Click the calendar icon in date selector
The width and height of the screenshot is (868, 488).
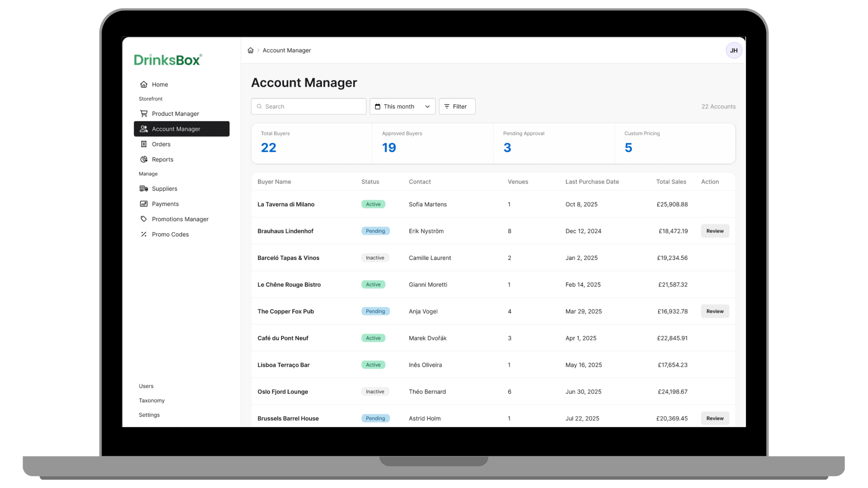(x=377, y=107)
